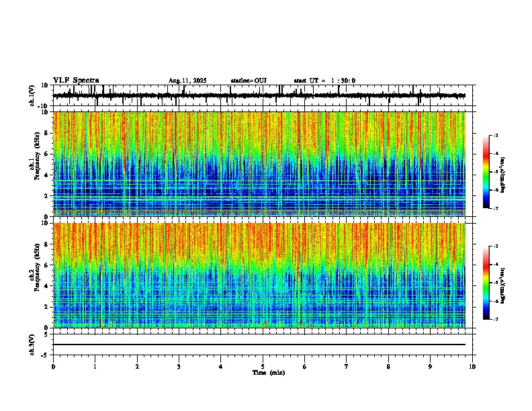This screenshot has width=532, height=411.
Task: Click the ch.1 color scale bar
Action: [x=486, y=171]
